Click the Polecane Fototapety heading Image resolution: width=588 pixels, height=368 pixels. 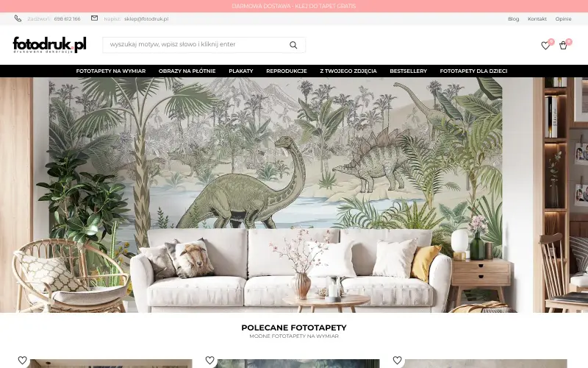pos(294,328)
